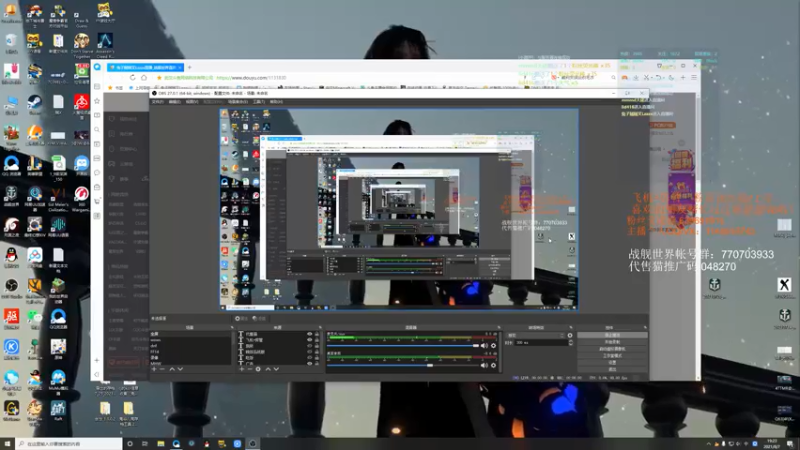This screenshot has height=450, width=800.
Task: Click the Cortana circle on the taskbar
Action: coord(130,443)
